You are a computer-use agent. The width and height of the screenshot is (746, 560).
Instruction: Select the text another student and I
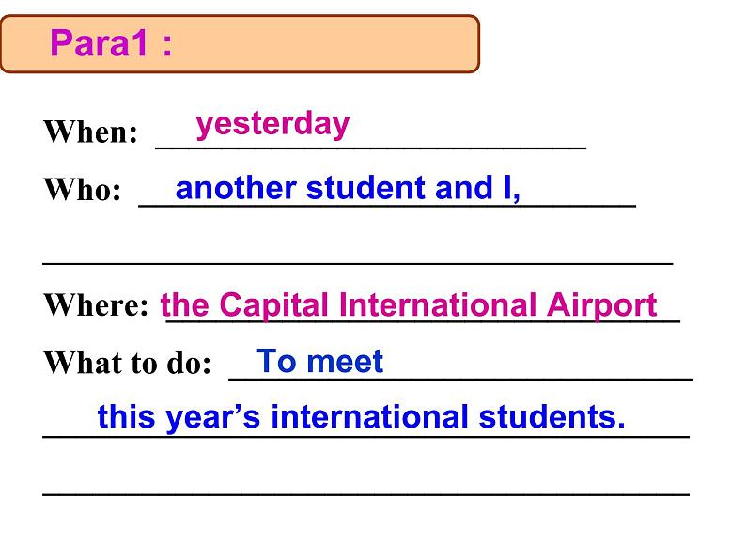point(348,188)
